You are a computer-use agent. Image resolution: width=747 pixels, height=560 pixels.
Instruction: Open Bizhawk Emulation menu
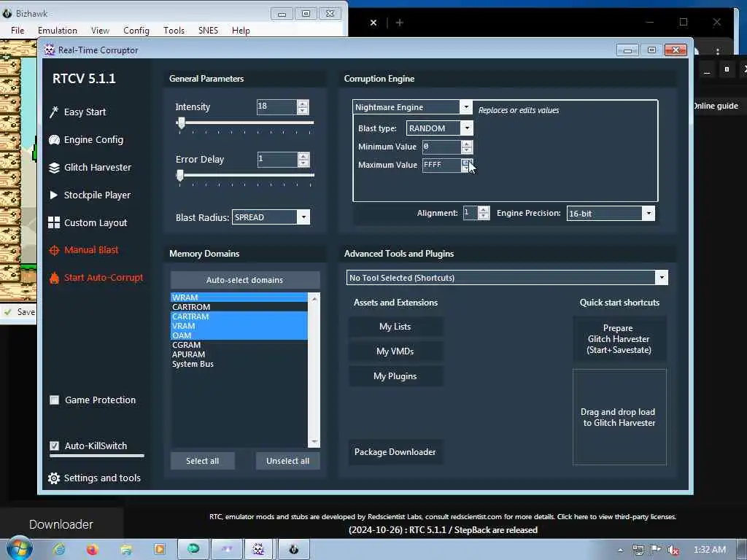coord(58,31)
